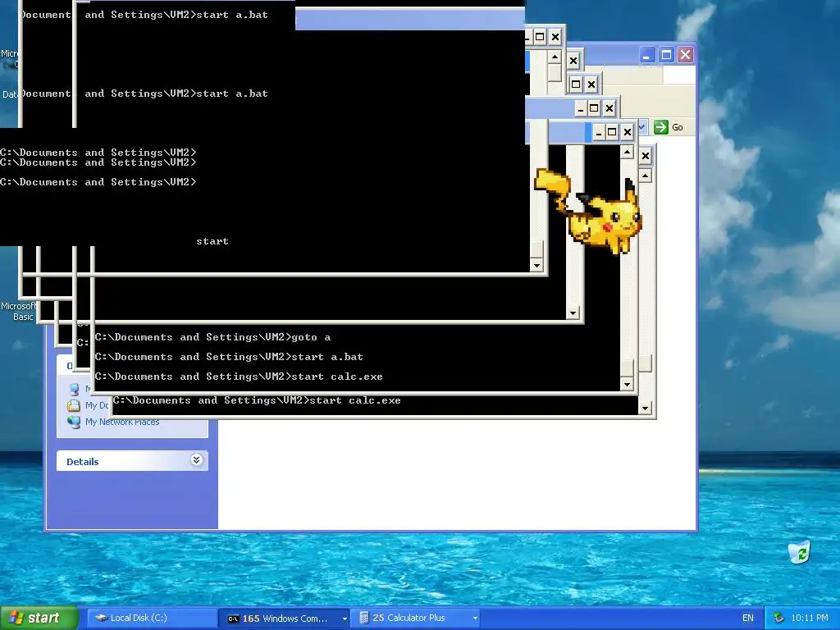This screenshot has height=630, width=840.
Task: Click the My Network Places globe icon
Action: (x=74, y=422)
